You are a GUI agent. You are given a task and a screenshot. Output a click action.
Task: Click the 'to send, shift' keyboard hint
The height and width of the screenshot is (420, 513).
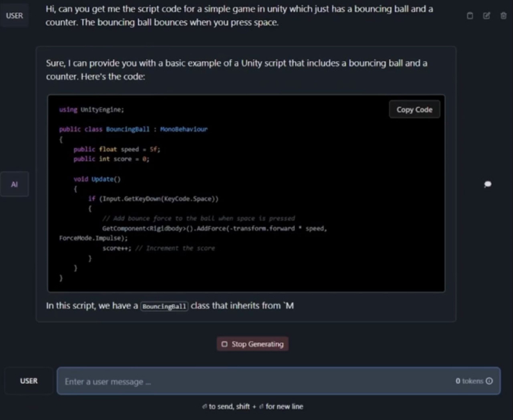click(x=252, y=407)
